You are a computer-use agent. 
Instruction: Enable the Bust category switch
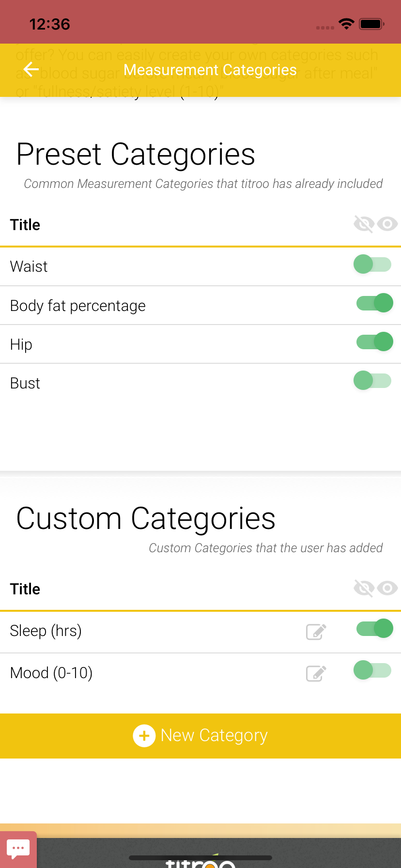point(372,381)
